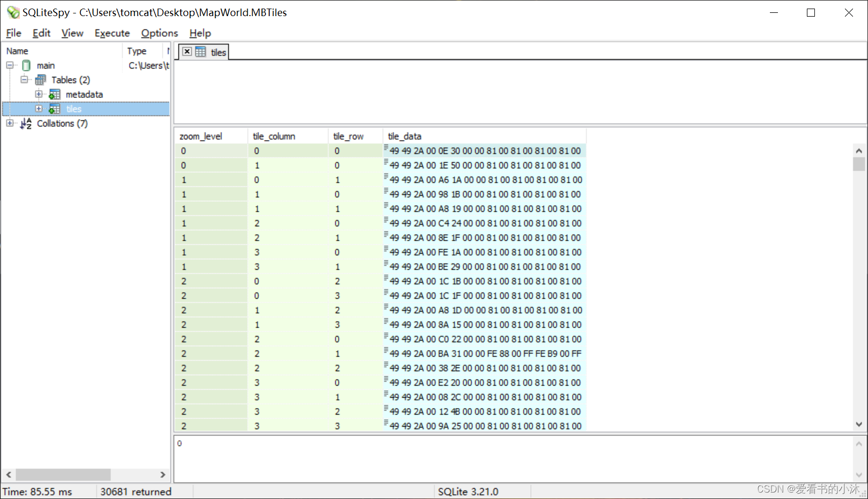
Task: Click blob icon beside 49 49 2A 00 1E 50
Action: pyautogui.click(x=386, y=162)
